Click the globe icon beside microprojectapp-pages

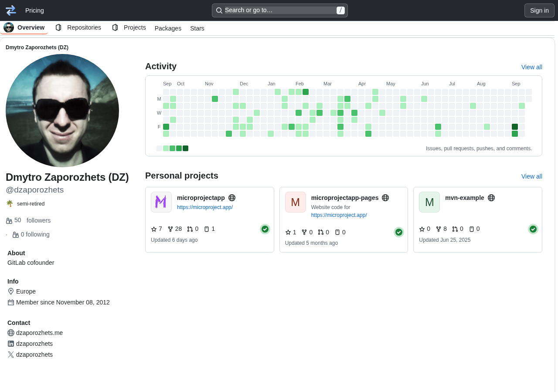point(385,198)
